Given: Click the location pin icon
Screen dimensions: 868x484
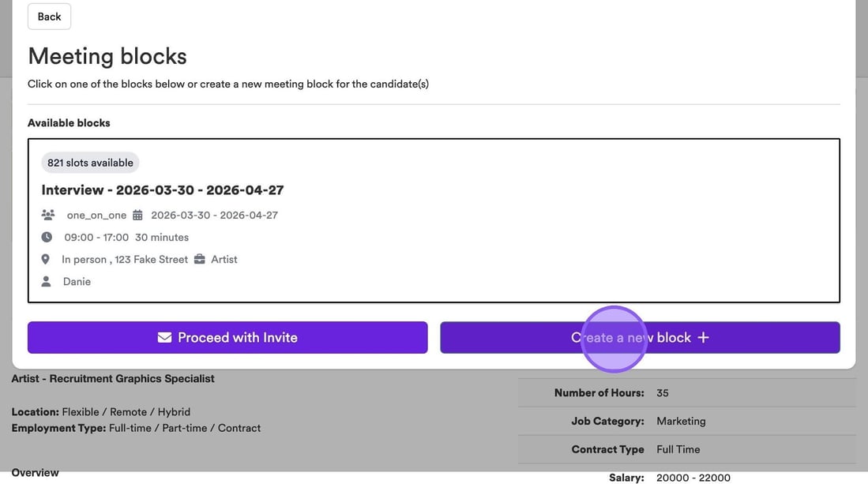Looking at the screenshot, I should coord(47,259).
